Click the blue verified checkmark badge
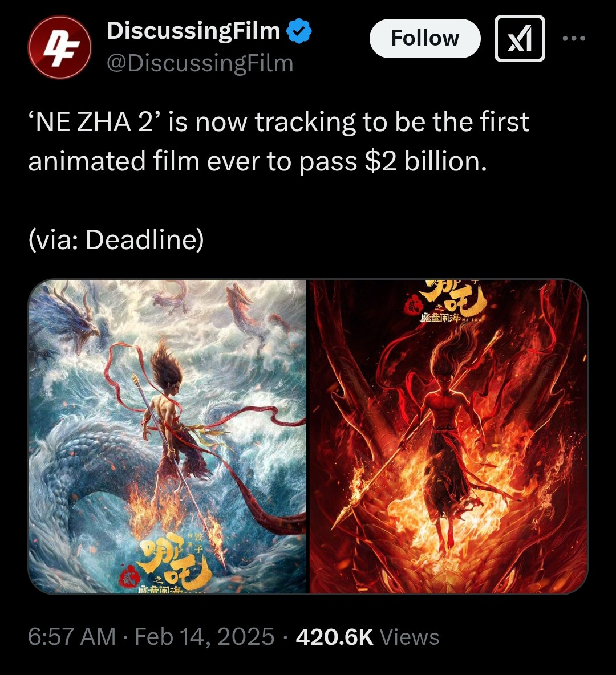 tap(299, 31)
